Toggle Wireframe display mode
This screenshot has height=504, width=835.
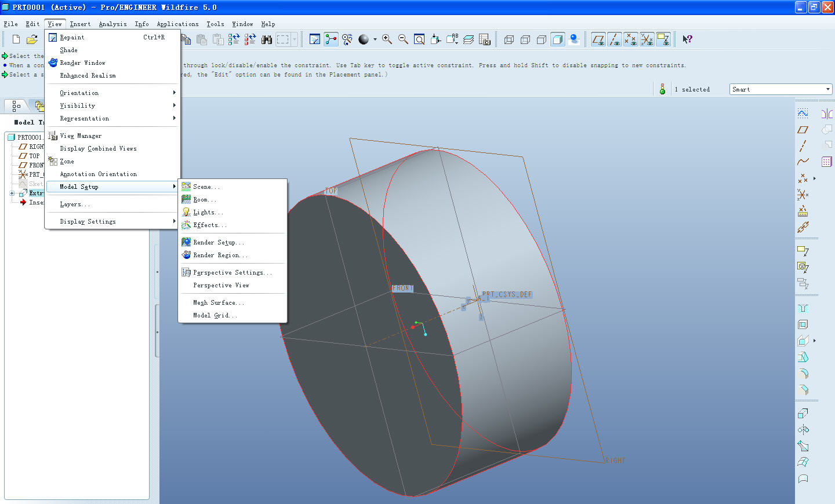tap(509, 39)
